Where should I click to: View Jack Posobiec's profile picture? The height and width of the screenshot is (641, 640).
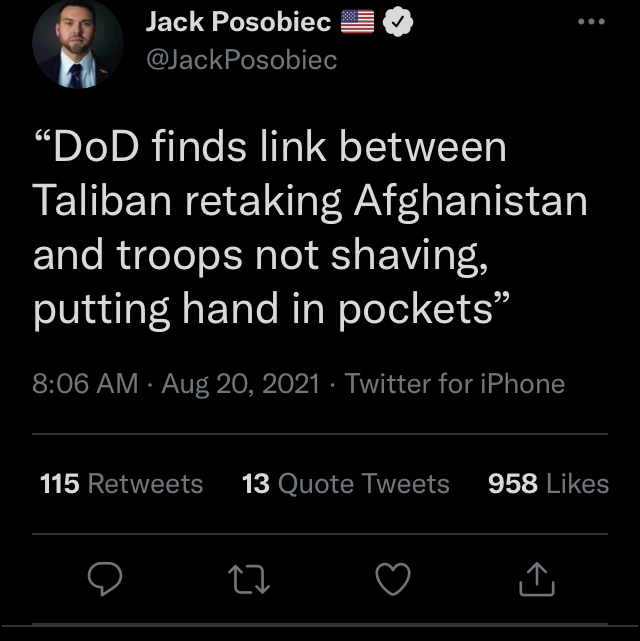pyautogui.click(x=78, y=44)
